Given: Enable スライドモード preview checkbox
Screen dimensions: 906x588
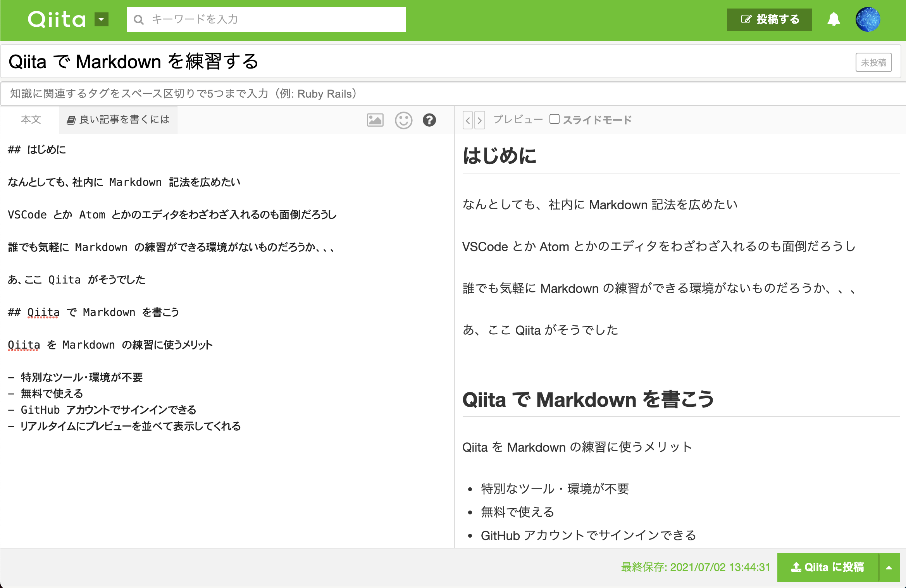Looking at the screenshot, I should click(555, 119).
